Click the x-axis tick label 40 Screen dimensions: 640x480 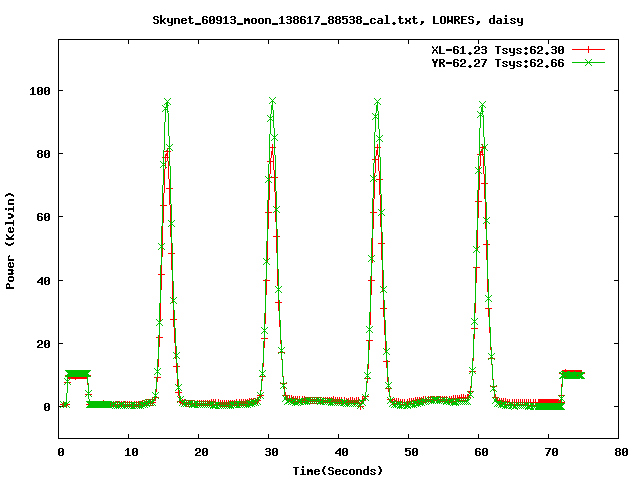click(x=341, y=452)
